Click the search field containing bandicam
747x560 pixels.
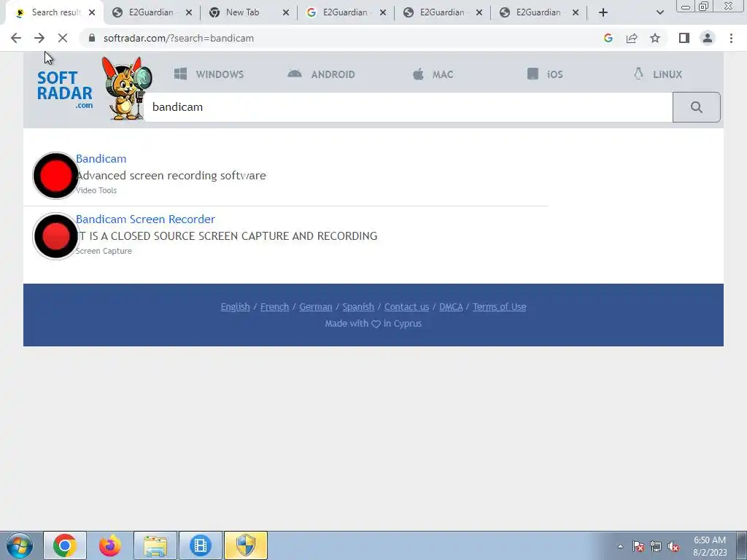(x=408, y=107)
